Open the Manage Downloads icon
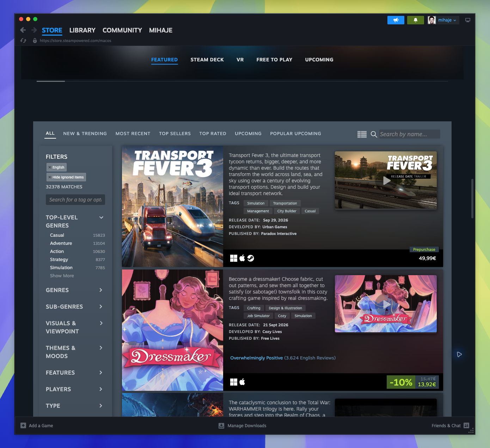This screenshot has width=490, height=448. (x=221, y=425)
